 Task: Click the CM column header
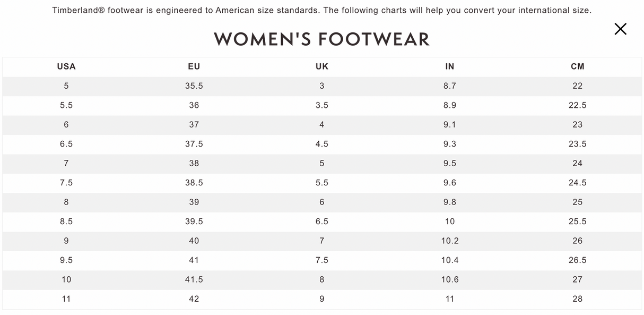click(578, 66)
